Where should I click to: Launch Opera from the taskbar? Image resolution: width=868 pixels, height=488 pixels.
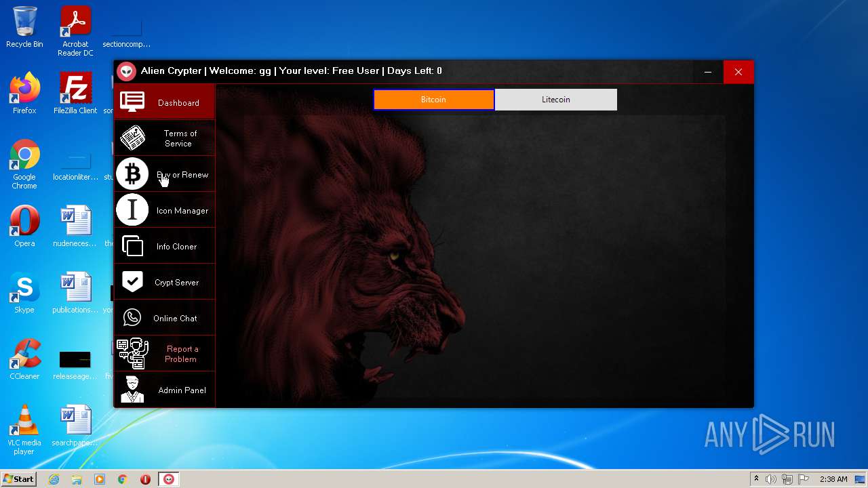click(x=145, y=479)
